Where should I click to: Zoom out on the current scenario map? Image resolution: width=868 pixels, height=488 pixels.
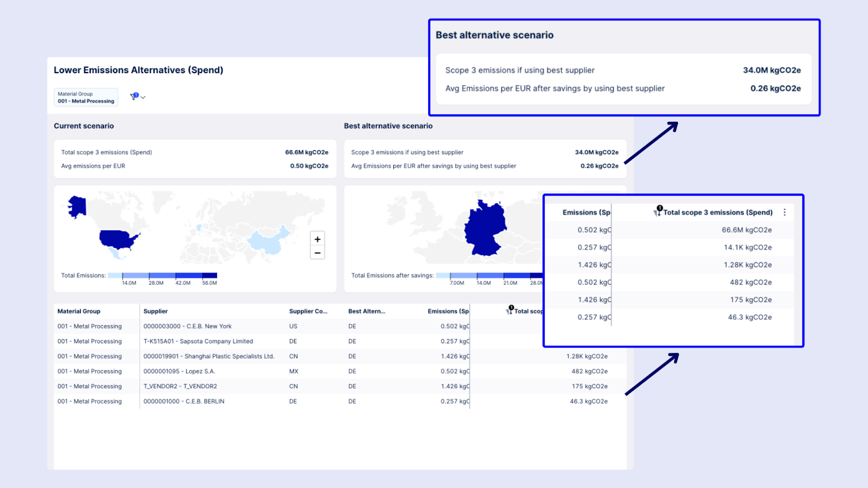click(317, 253)
